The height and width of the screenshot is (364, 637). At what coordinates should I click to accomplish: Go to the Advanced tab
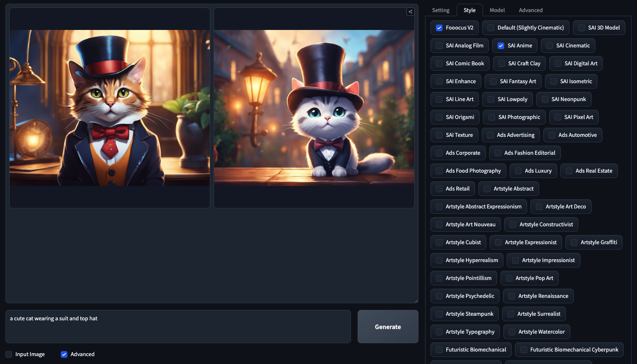tap(530, 10)
